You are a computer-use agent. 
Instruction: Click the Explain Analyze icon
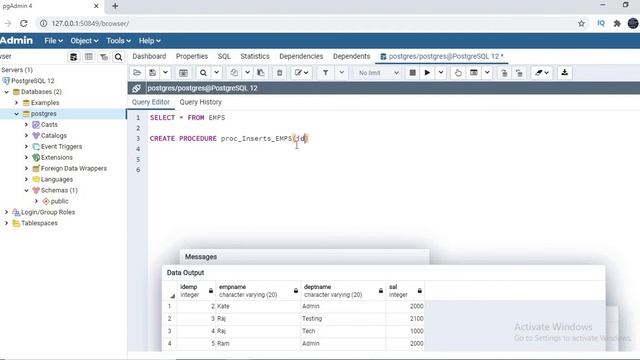click(473, 73)
